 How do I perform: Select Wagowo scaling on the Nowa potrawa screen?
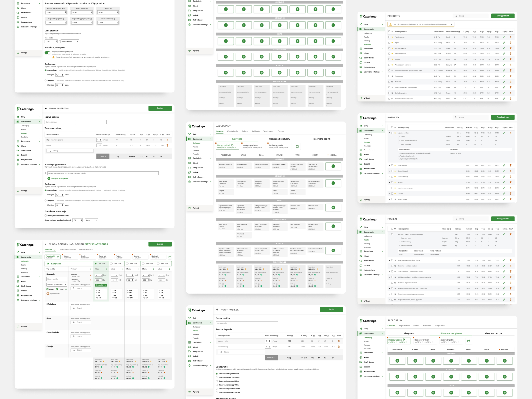coord(46,201)
